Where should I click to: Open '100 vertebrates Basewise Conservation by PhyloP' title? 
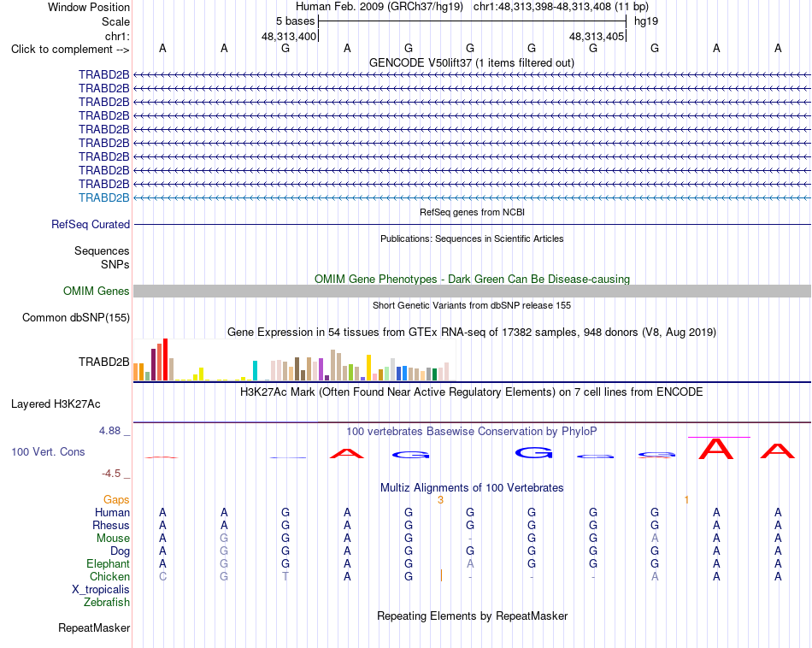(x=471, y=432)
